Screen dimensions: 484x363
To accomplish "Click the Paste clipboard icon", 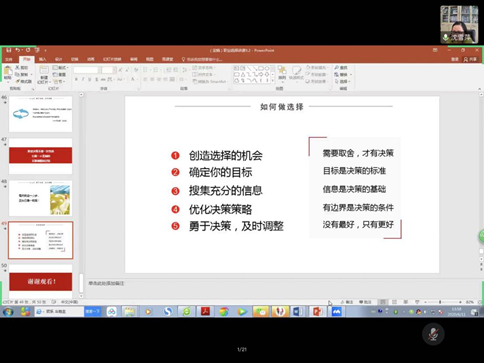I will pyautogui.click(x=8, y=72).
